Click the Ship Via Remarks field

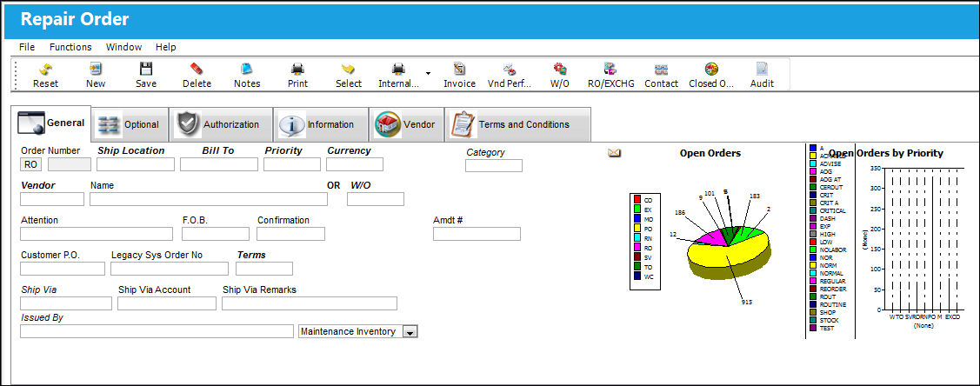(x=310, y=303)
